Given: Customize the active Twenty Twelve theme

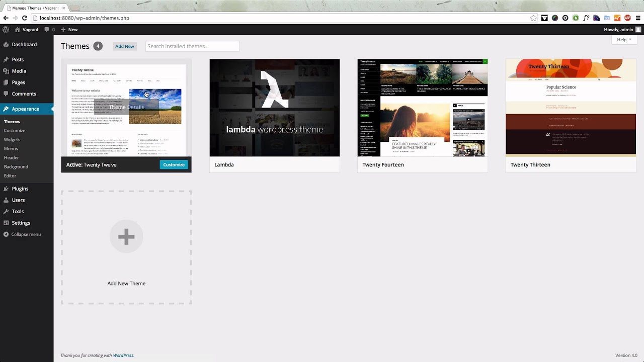Looking at the screenshot, I should pos(174,164).
